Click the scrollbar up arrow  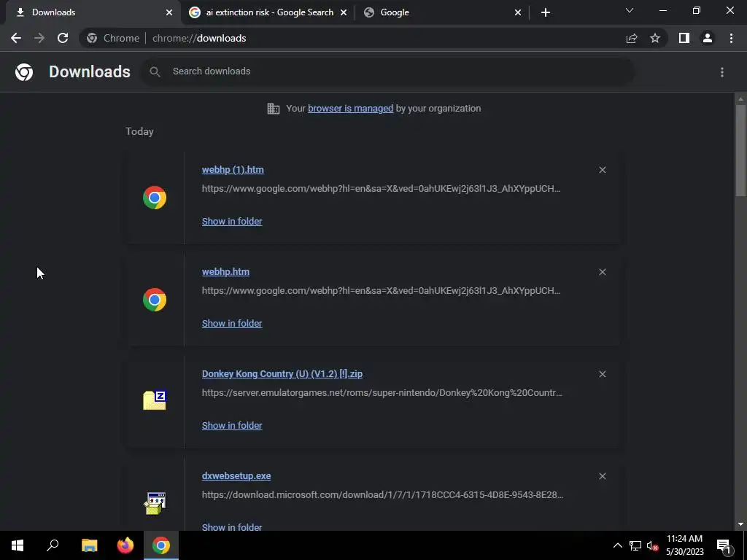[x=740, y=99]
